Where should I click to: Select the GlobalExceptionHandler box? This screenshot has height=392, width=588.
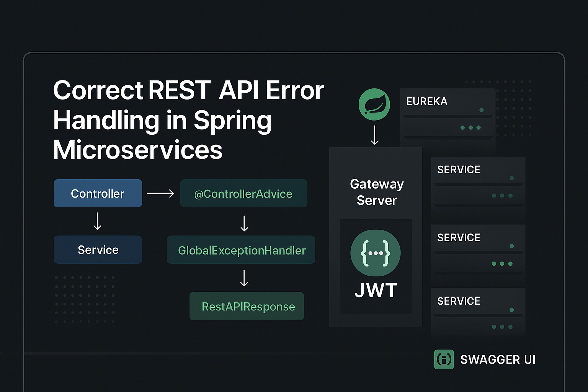coord(241,250)
